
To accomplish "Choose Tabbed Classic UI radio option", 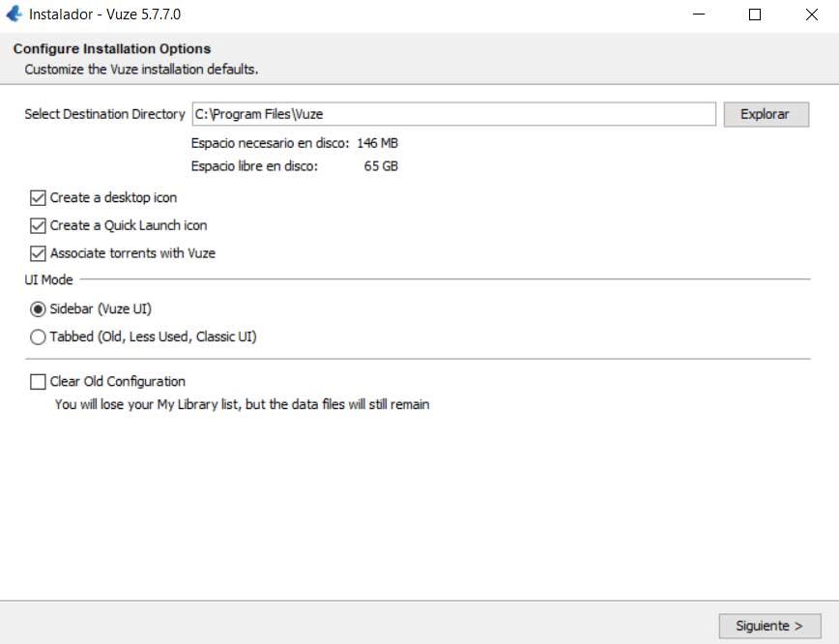I will click(38, 337).
